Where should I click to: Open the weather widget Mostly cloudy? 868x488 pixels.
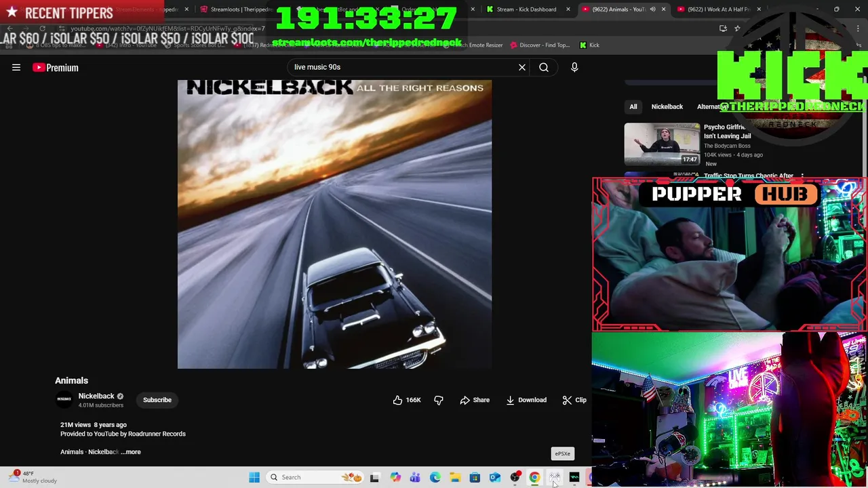click(x=33, y=477)
